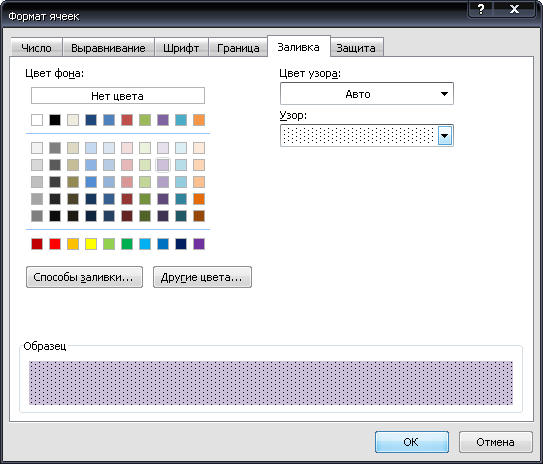543x464 pixels.
Task: Switch to the Шрифт tab
Action: (x=181, y=47)
